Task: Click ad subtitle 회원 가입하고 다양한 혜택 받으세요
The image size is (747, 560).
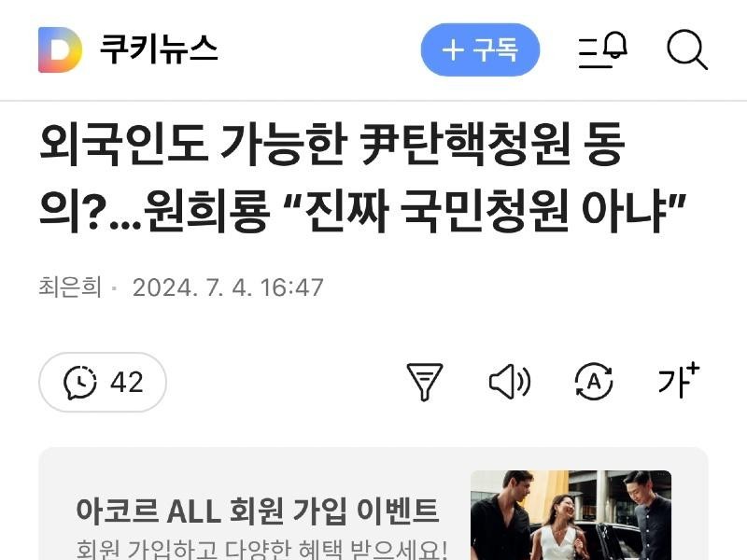Action: coord(261,549)
